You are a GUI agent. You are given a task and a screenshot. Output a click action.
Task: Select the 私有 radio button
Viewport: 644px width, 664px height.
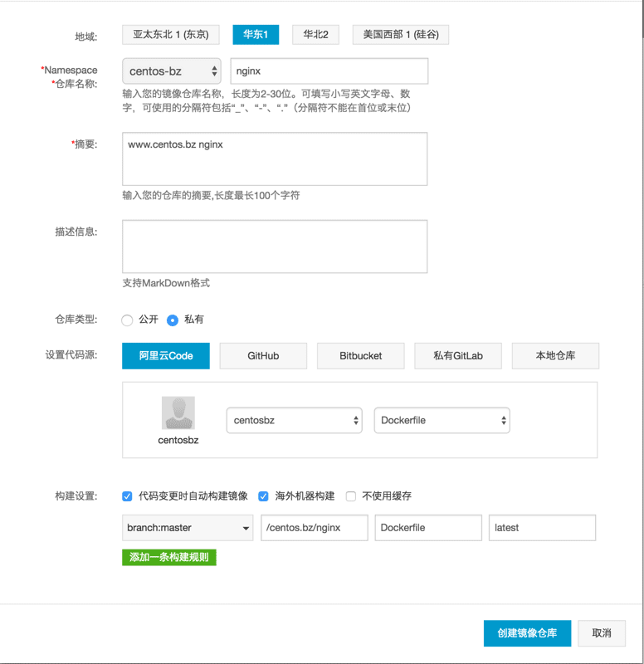[173, 320]
